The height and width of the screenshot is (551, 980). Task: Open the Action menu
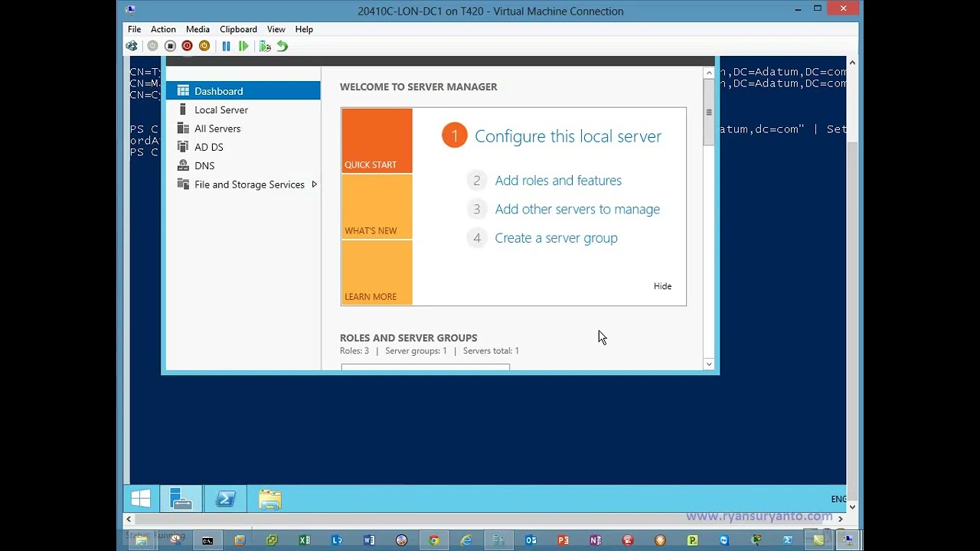coord(163,29)
